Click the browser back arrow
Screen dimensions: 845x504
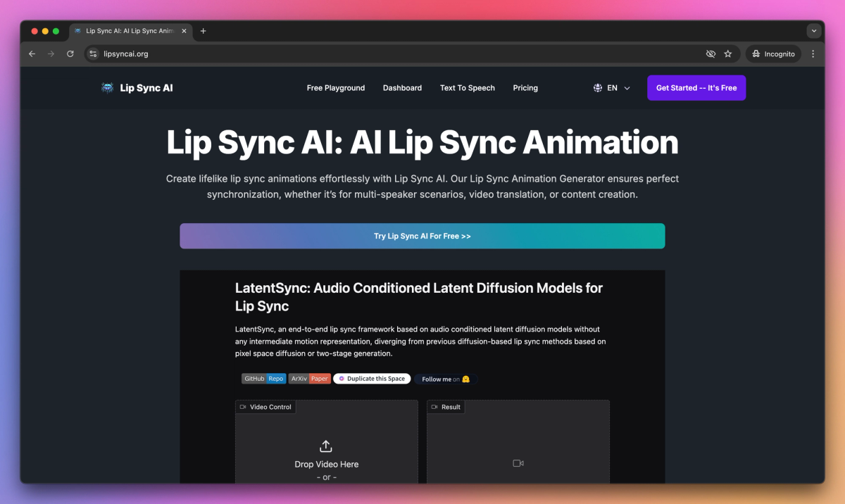point(32,53)
